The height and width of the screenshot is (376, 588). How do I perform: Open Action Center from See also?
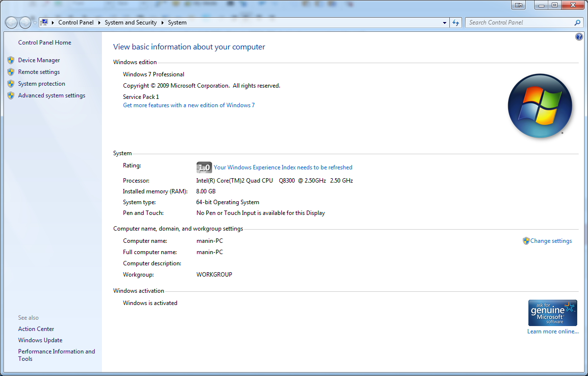(36, 329)
